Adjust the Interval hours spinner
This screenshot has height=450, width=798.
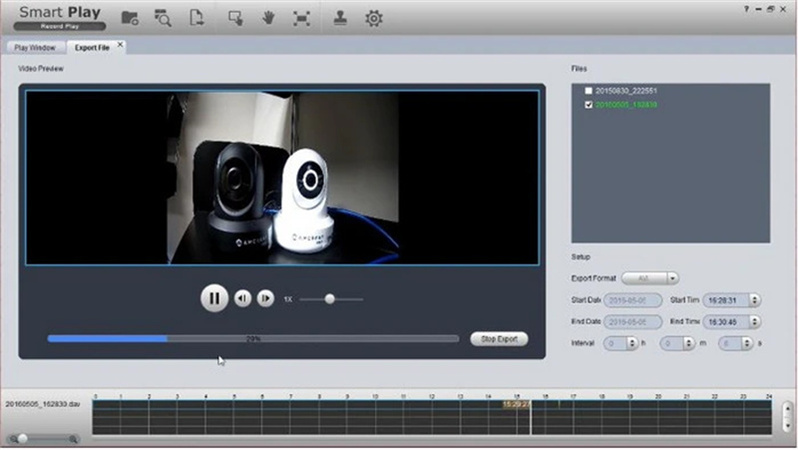632,344
